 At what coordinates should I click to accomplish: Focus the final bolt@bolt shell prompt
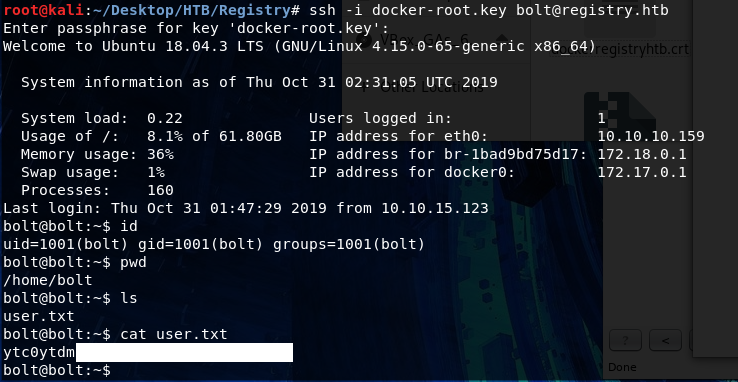57,370
